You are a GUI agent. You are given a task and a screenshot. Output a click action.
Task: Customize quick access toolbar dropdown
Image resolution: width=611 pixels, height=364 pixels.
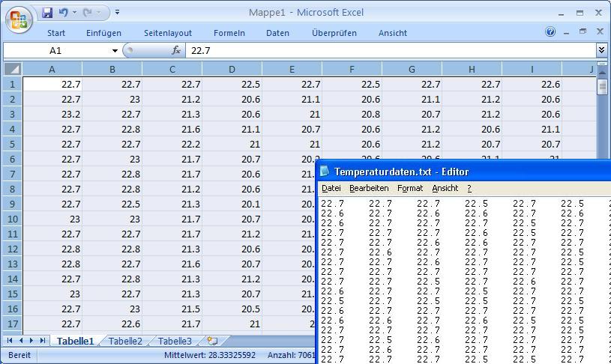[117, 13]
